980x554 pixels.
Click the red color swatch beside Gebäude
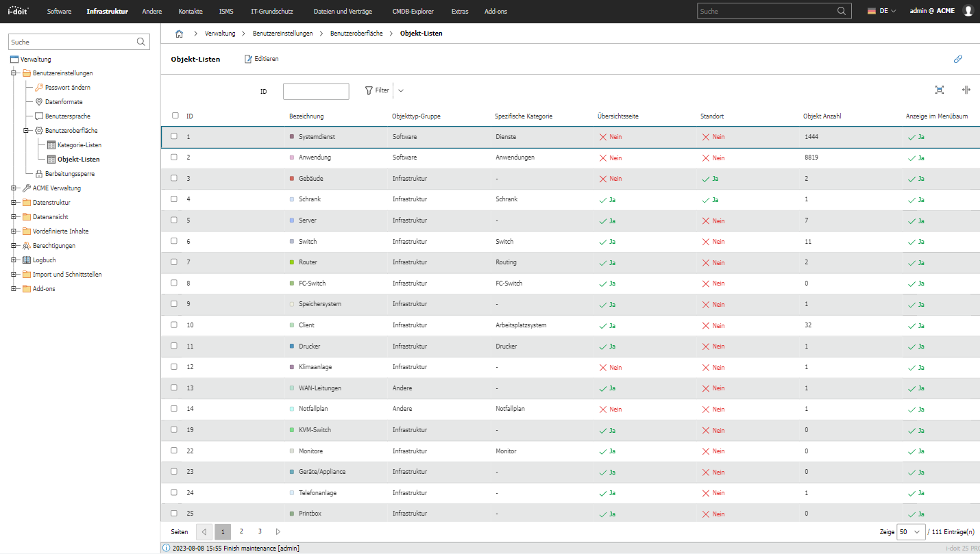292,179
